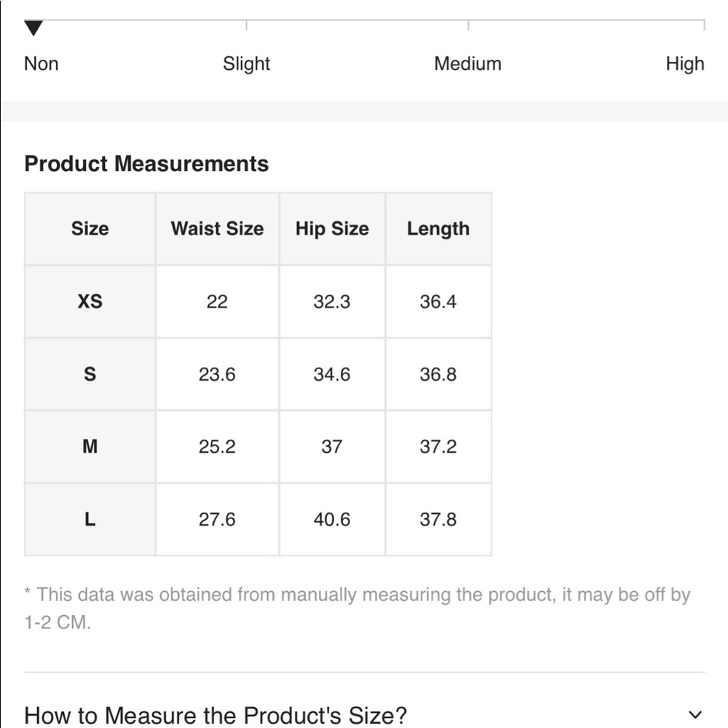Select the 'Non' stretch label
Viewport: 728px width, 728px height.
[41, 64]
